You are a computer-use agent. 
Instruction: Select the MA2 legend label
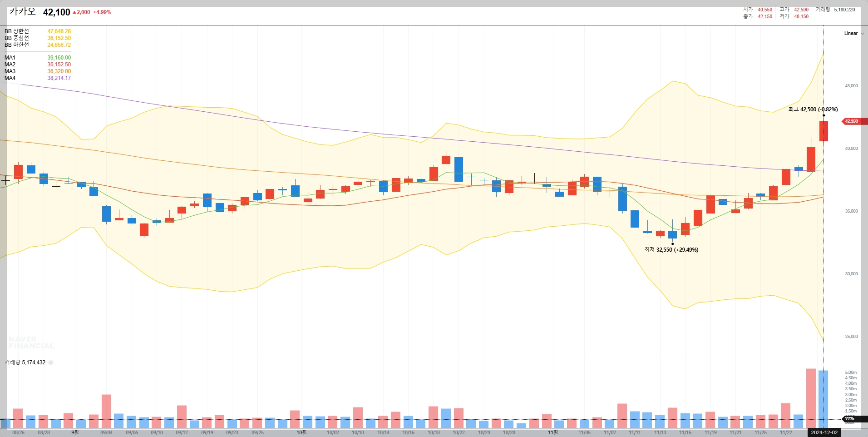[x=10, y=65]
